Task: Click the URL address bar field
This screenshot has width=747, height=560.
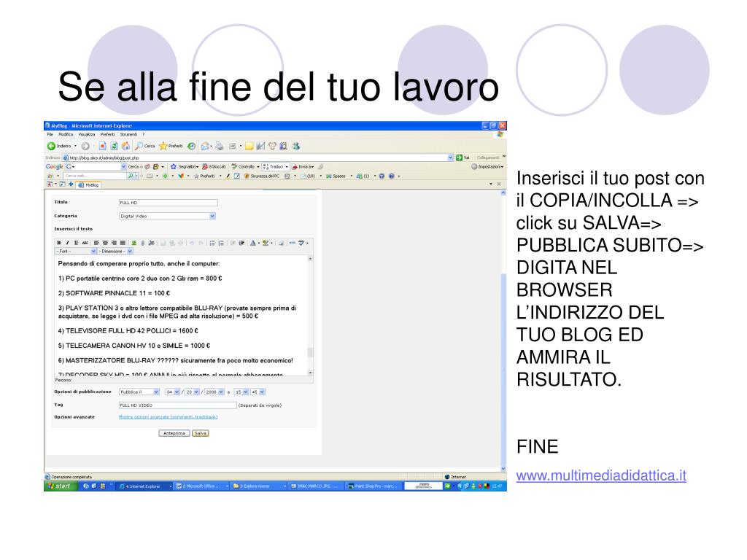Action: pyautogui.click(x=258, y=157)
